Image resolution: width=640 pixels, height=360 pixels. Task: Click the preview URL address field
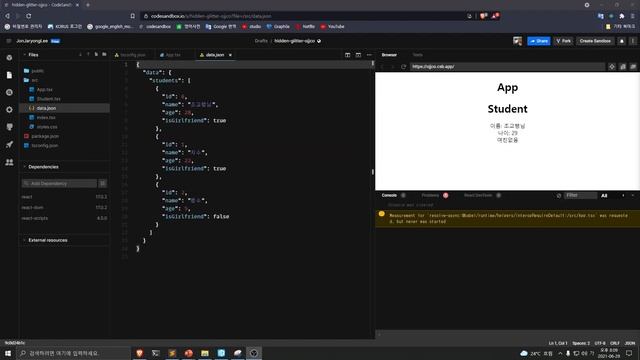[x=507, y=67]
